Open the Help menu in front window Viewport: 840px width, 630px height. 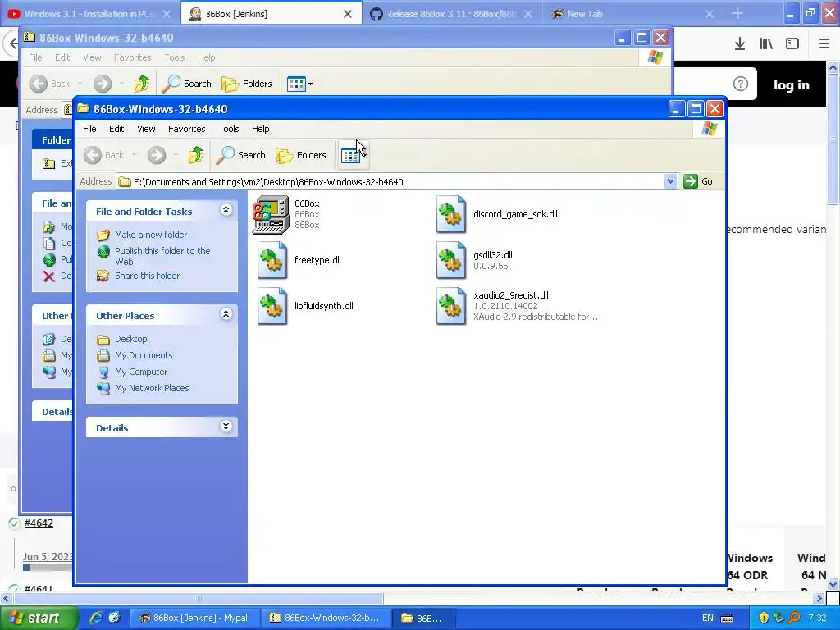point(260,129)
